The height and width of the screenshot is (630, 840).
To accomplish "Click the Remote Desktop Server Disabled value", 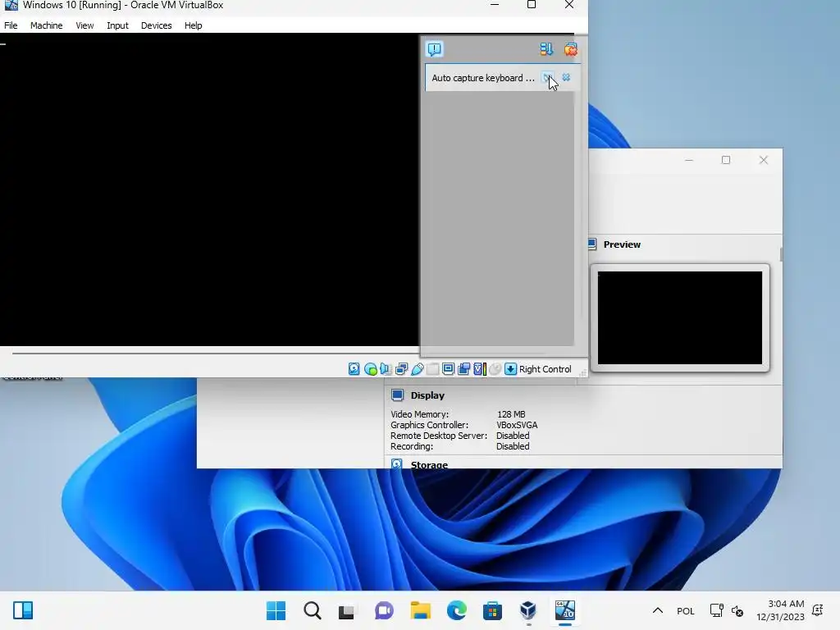I will (x=513, y=436).
